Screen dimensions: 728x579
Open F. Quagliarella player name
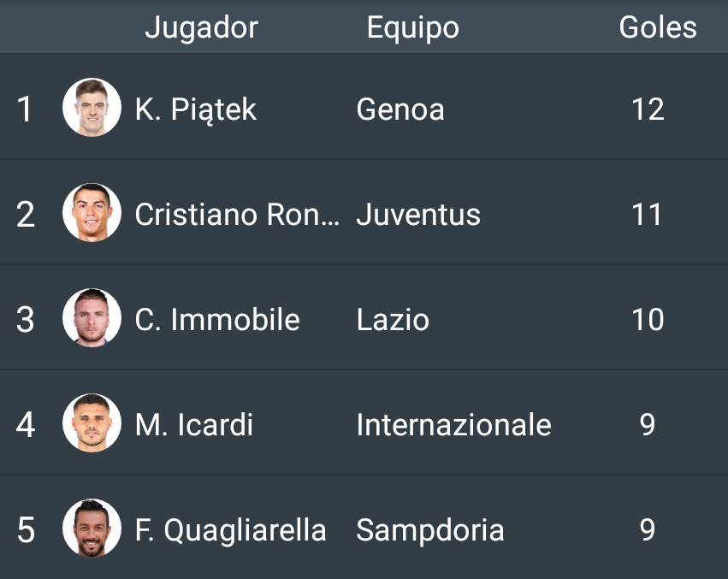[x=231, y=531]
